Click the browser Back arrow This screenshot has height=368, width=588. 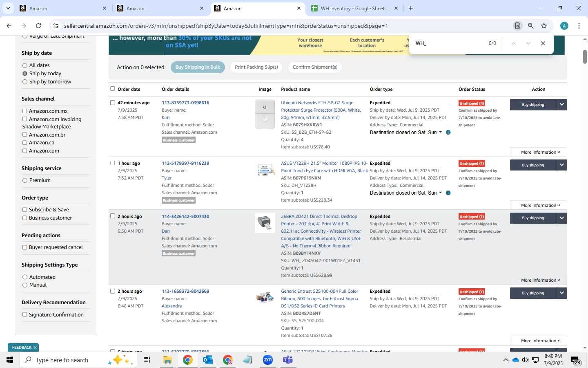pyautogui.click(x=9, y=26)
